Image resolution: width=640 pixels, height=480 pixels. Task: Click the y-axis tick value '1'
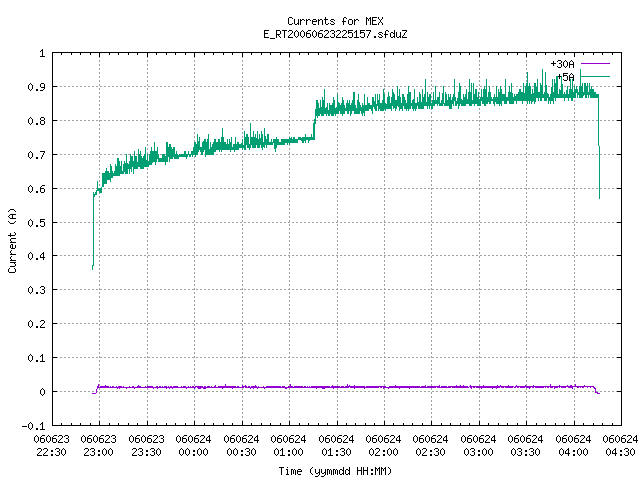tap(42, 53)
